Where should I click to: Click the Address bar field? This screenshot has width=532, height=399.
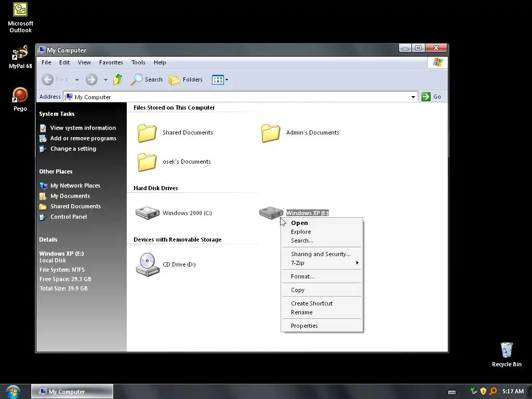tap(240, 97)
